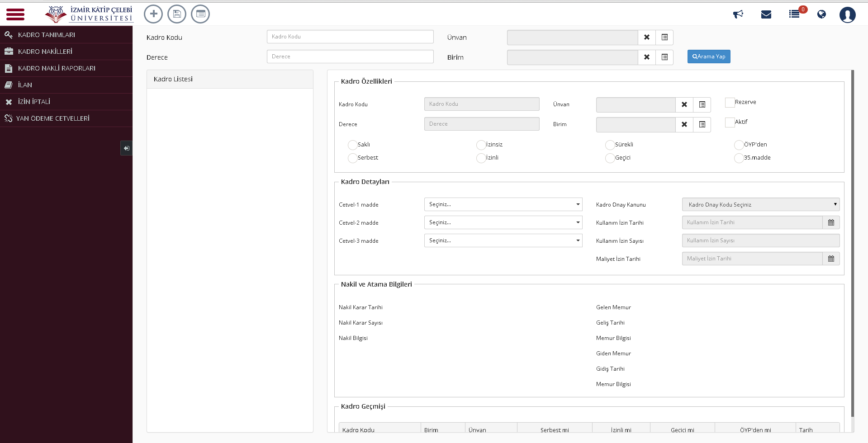Collapse the sidebar using the arrow button
868x443 pixels.
coord(127,148)
